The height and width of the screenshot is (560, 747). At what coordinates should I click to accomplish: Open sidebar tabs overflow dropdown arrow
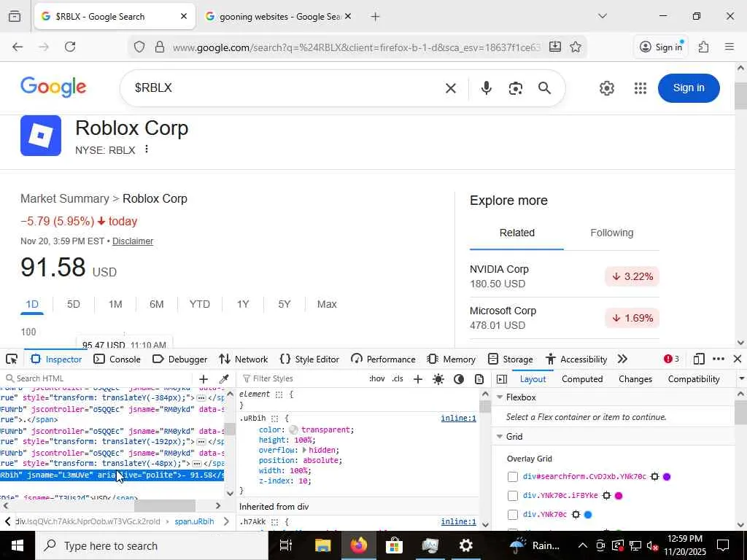coord(741,379)
